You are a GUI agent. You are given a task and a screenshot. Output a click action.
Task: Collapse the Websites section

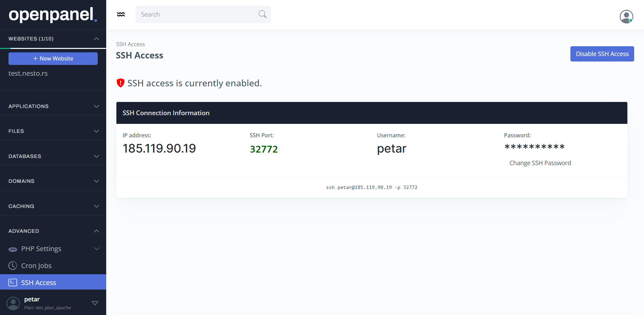pyautogui.click(x=96, y=39)
